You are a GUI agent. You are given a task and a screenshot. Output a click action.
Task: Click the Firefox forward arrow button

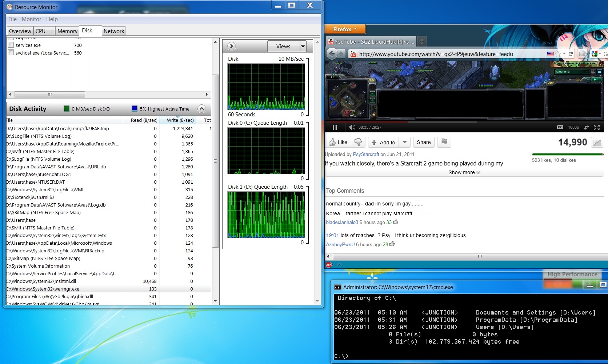pyautogui.click(x=341, y=54)
